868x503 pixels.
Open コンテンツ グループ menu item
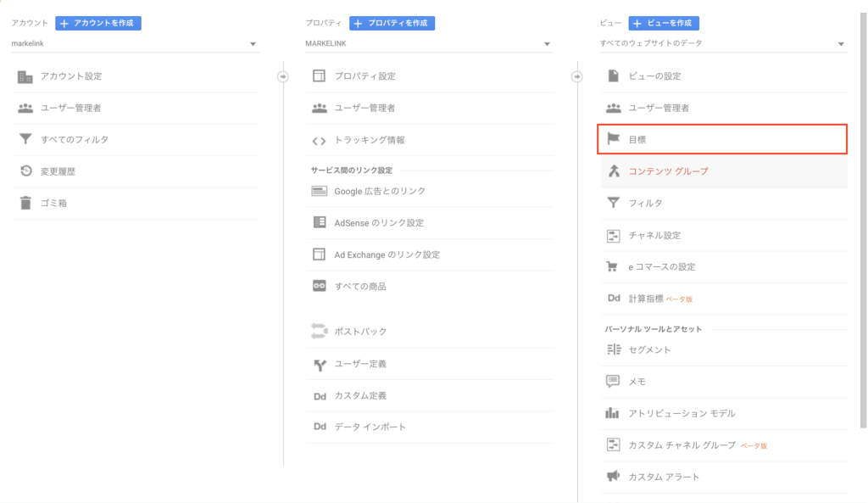[x=724, y=171]
